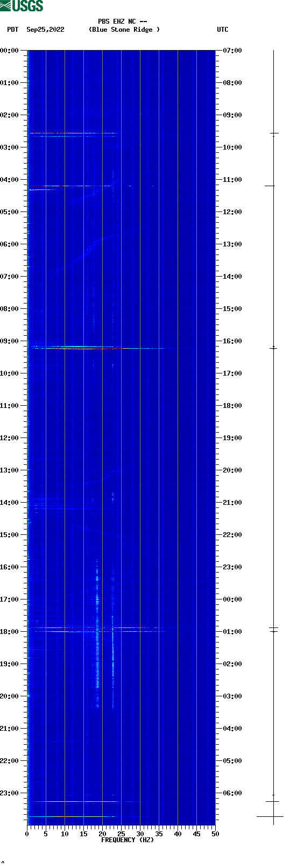Click the 00:00 PDT time label
Image resolution: width=297 pixels, height=868 pixels.
9,51
